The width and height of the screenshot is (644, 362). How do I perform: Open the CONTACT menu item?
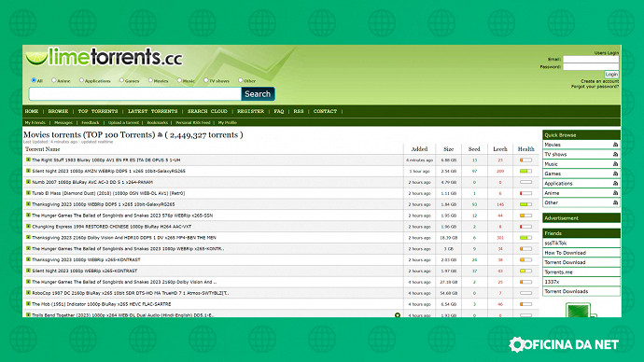(326, 111)
